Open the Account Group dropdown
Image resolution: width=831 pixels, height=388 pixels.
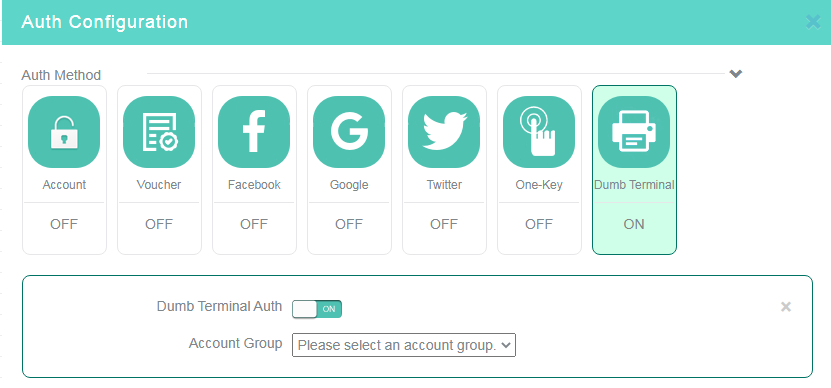point(404,345)
